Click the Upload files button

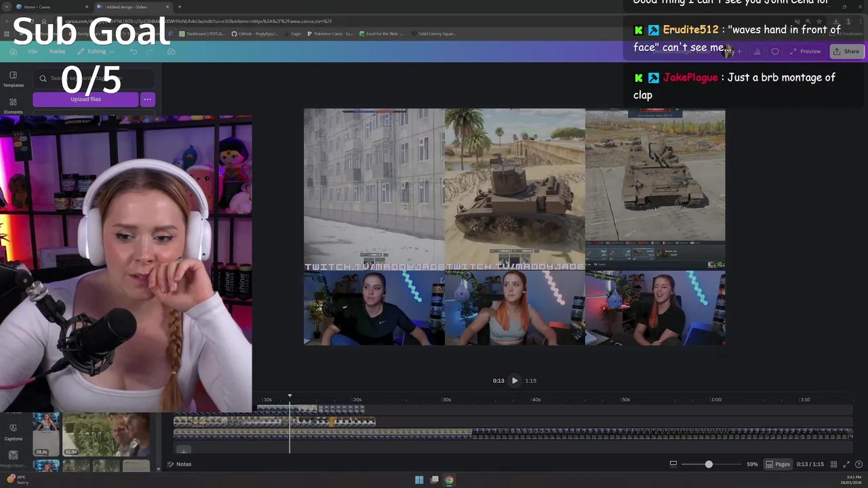pyautogui.click(x=85, y=100)
